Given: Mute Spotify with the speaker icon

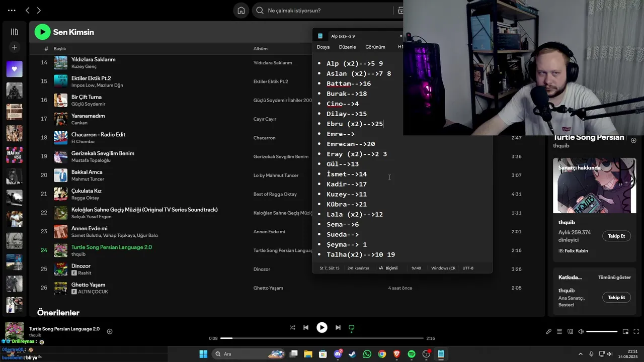Looking at the screenshot, I should 581,332.
